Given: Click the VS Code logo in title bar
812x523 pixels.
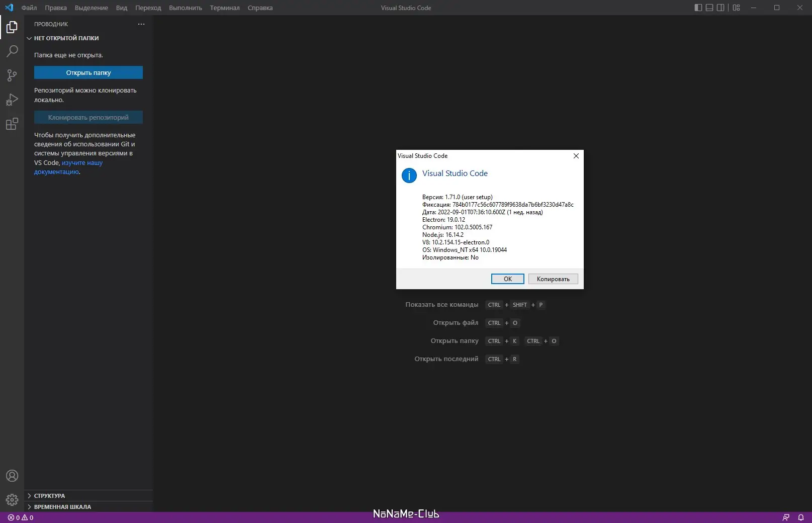Looking at the screenshot, I should pyautogui.click(x=9, y=8).
